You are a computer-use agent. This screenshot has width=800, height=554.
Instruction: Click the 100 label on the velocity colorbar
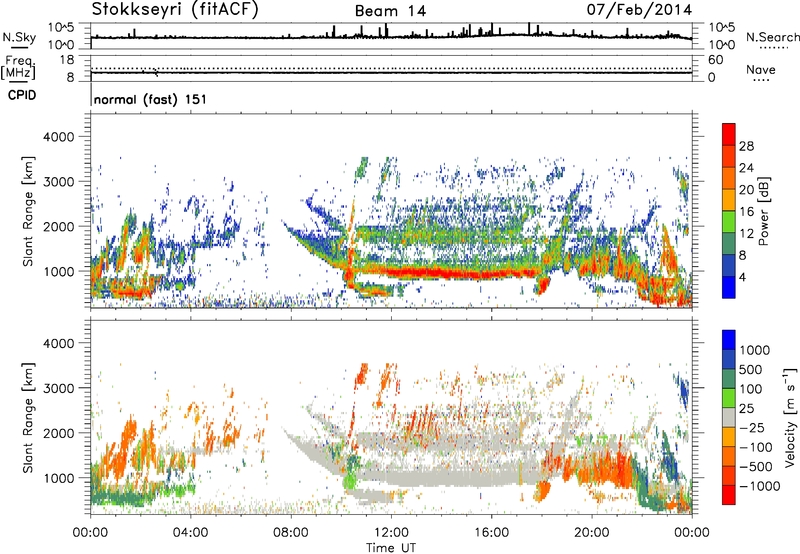click(751, 389)
